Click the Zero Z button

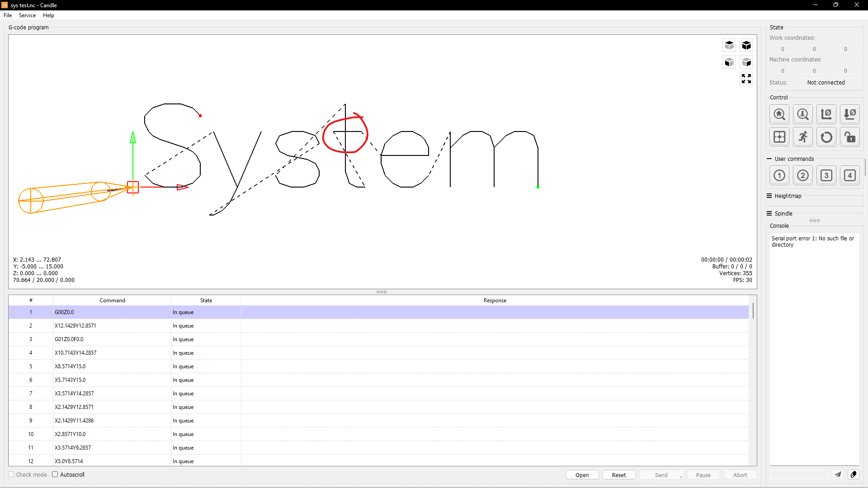tap(849, 114)
